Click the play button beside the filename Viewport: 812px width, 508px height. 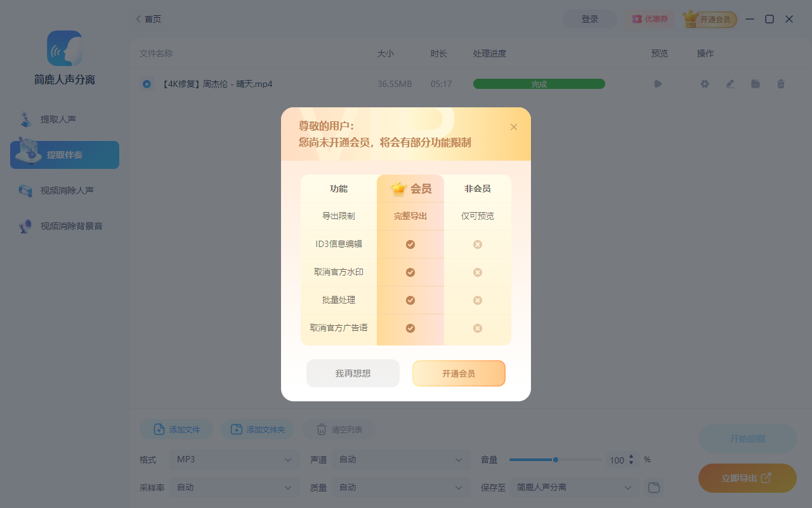(x=147, y=83)
